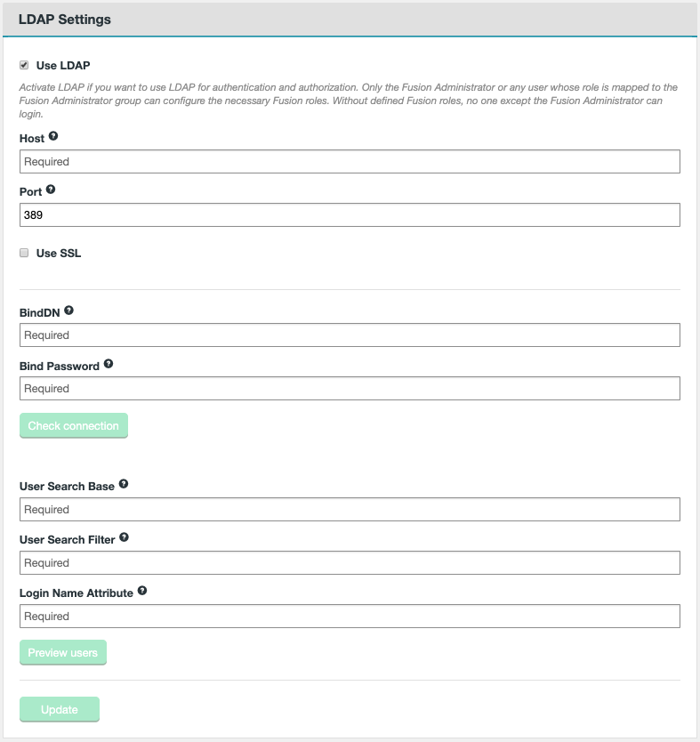This screenshot has height=742, width=700.
Task: Disable the Use LDAP checkbox
Action: [22, 65]
